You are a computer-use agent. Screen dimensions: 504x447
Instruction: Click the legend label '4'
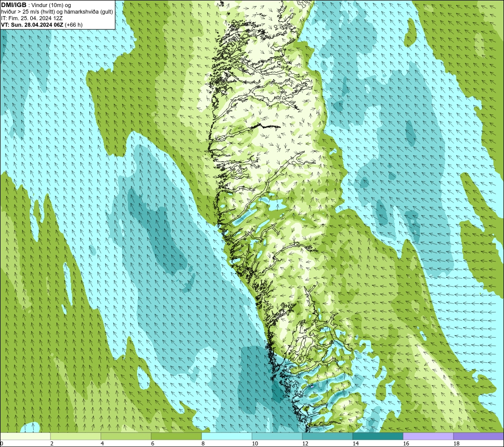coord(102,443)
